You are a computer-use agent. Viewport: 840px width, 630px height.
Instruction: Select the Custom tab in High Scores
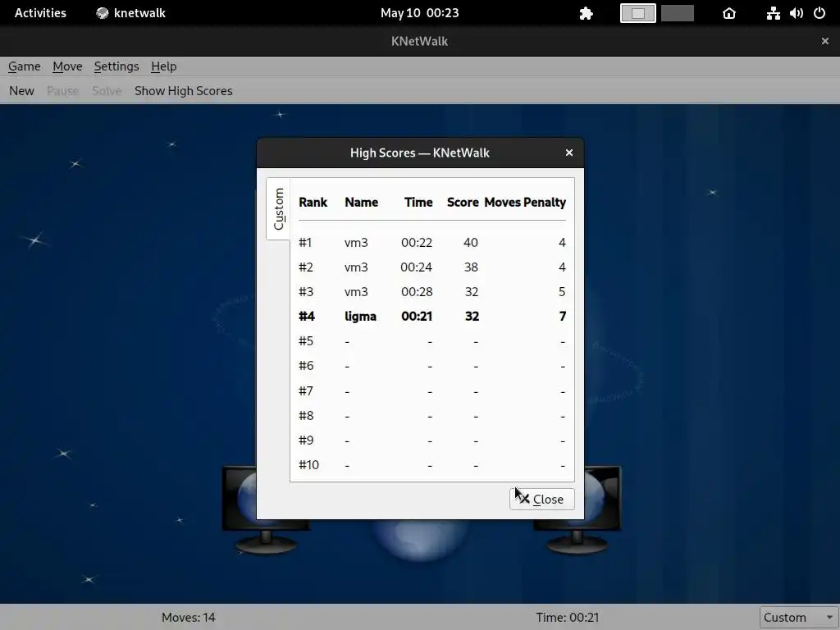pyautogui.click(x=278, y=209)
